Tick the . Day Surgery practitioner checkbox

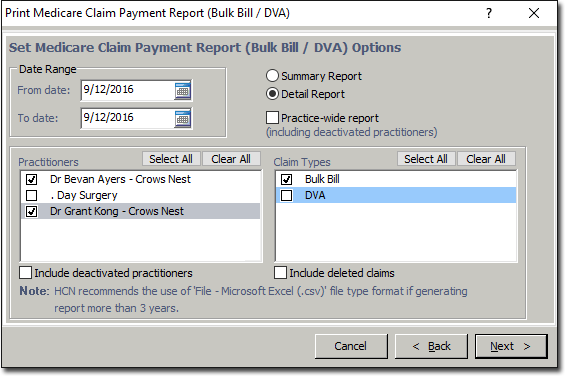tap(32, 195)
